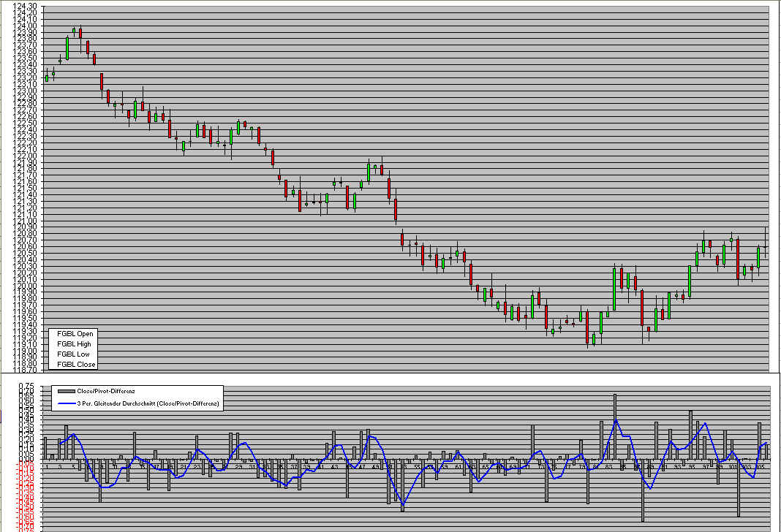The image size is (781, 532).
Task: Click the 124,30 top value on price axis
Action: [x=24, y=6]
